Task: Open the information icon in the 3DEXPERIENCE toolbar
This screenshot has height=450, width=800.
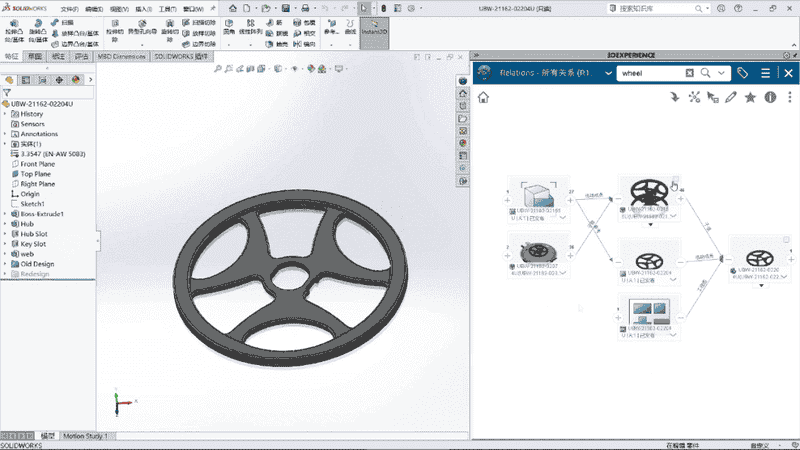Action: point(770,97)
